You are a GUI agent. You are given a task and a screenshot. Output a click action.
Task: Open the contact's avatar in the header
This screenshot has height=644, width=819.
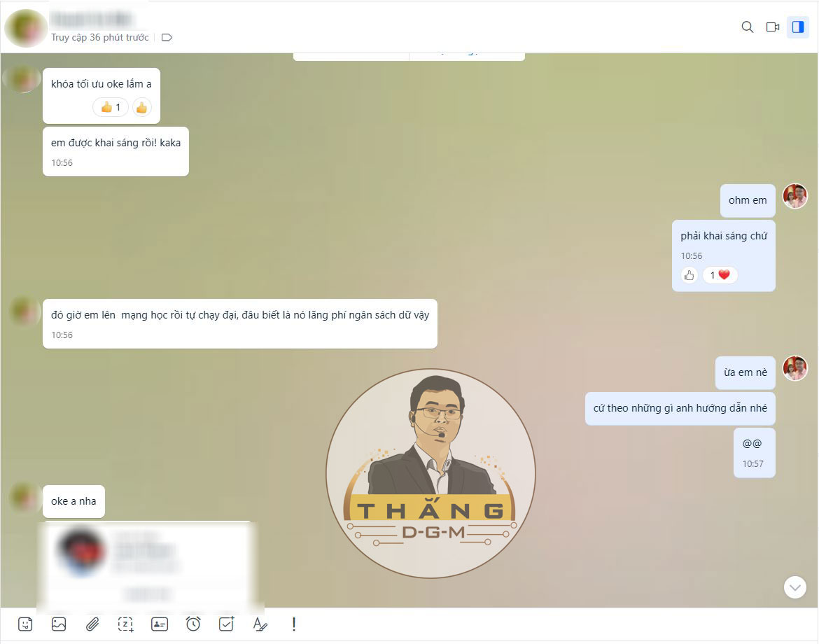(26, 28)
